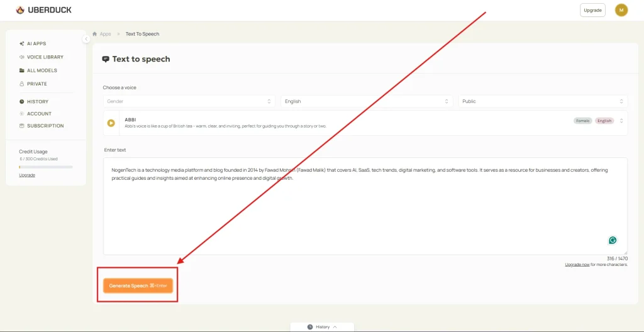Open the English language dropdown
Screen dimensions: 644x332
pos(367,101)
